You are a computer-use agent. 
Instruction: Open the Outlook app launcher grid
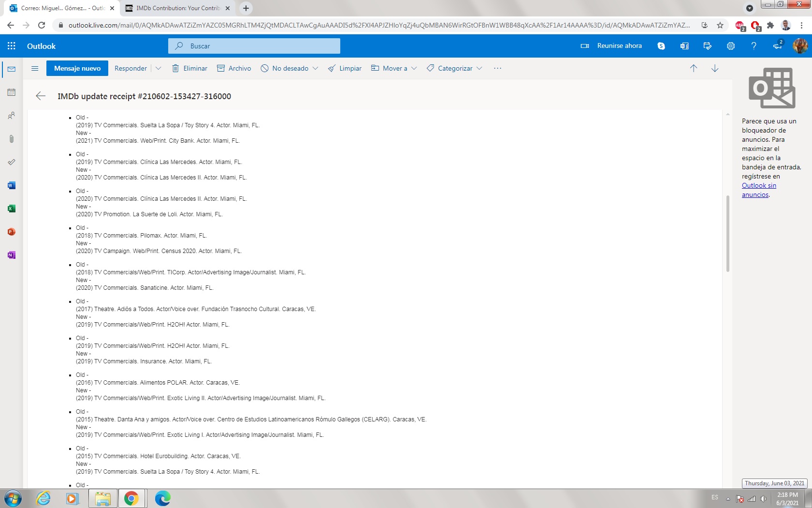coord(12,46)
